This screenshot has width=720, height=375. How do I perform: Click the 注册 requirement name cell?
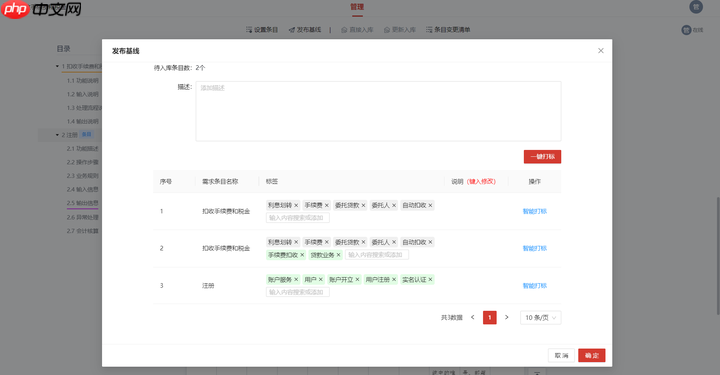coord(208,285)
